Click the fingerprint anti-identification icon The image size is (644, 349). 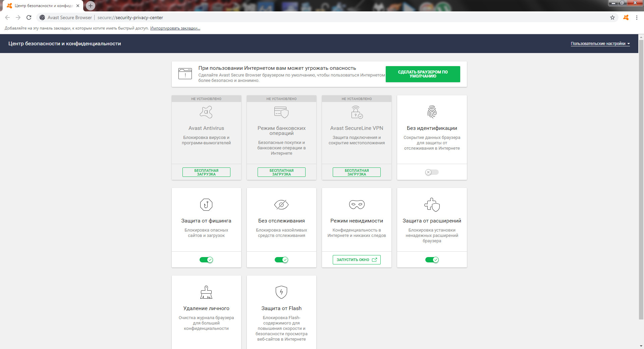tap(432, 112)
